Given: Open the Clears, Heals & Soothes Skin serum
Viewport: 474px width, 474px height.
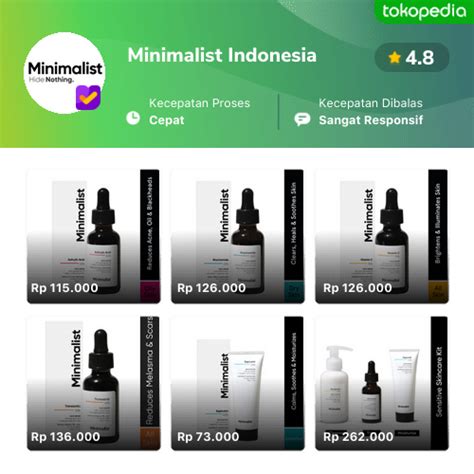Looking at the screenshot, I should point(238,236).
